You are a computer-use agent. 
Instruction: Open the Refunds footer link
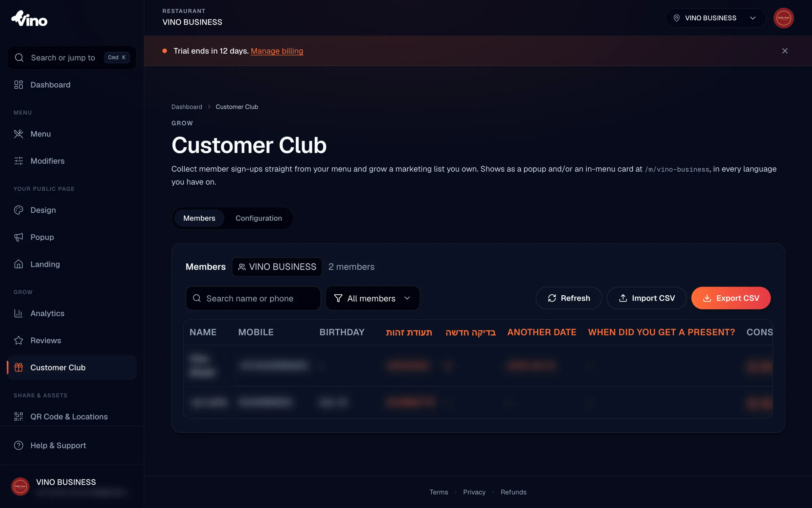point(514,492)
